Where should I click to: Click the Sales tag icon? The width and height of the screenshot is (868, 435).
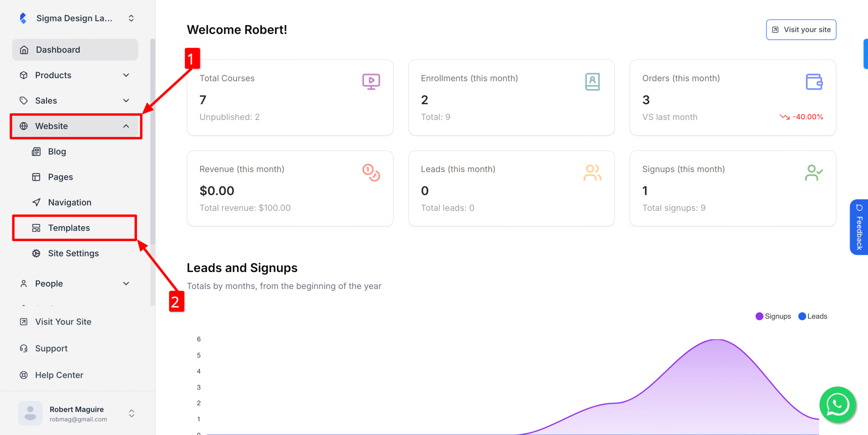point(24,101)
